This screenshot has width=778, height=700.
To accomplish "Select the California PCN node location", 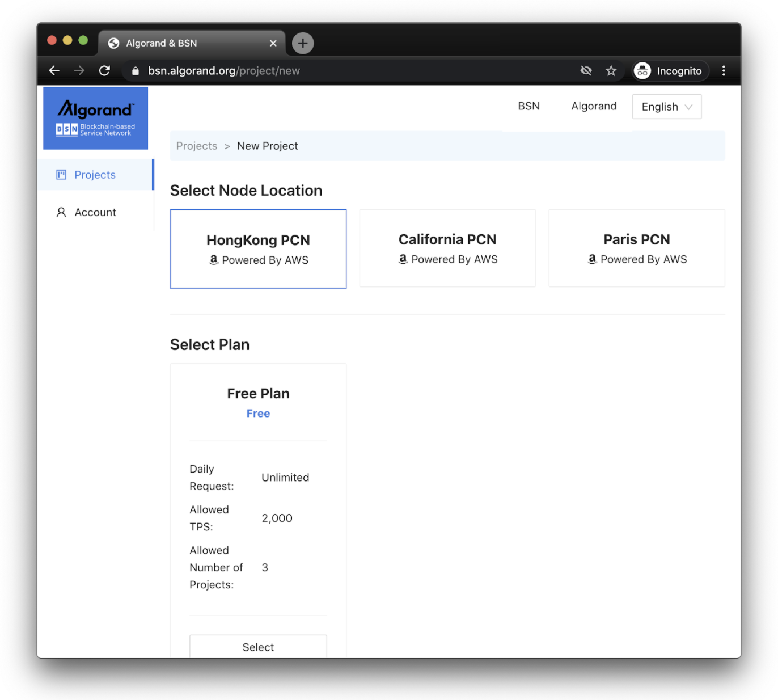I will 447,248.
